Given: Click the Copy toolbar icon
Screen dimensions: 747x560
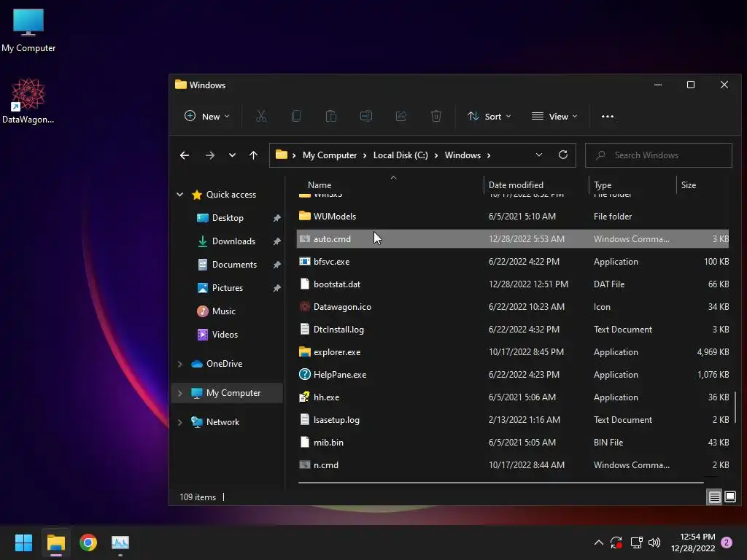Looking at the screenshot, I should coord(296,116).
